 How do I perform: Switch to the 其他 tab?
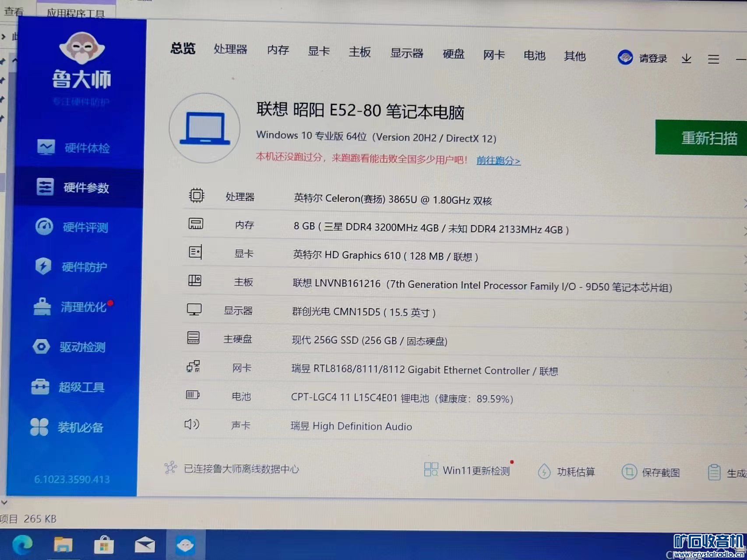pyautogui.click(x=575, y=56)
